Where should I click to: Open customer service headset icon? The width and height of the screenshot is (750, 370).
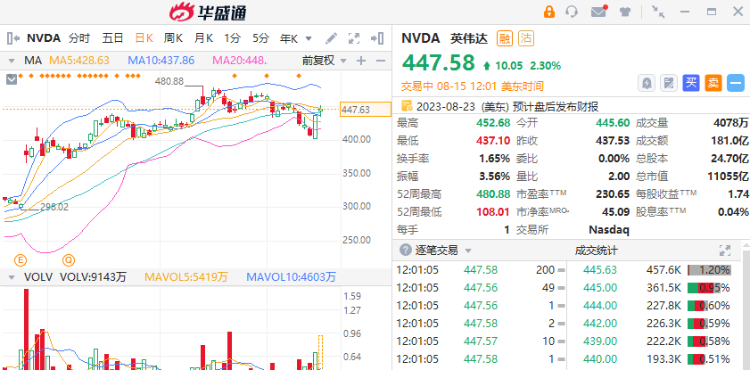(x=571, y=12)
